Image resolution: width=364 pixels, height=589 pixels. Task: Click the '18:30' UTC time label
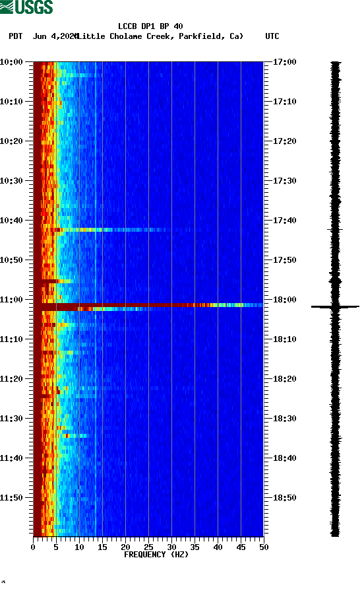284,419
